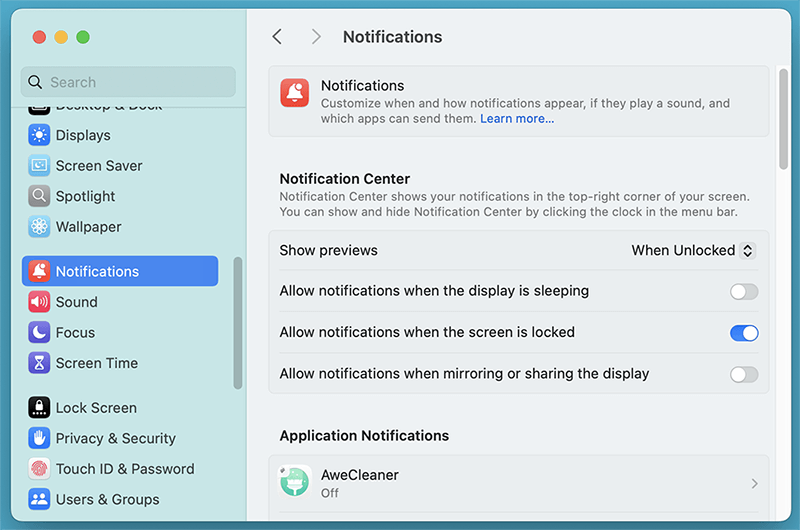Click the Notification Center heading
The width and height of the screenshot is (800, 530).
point(344,179)
